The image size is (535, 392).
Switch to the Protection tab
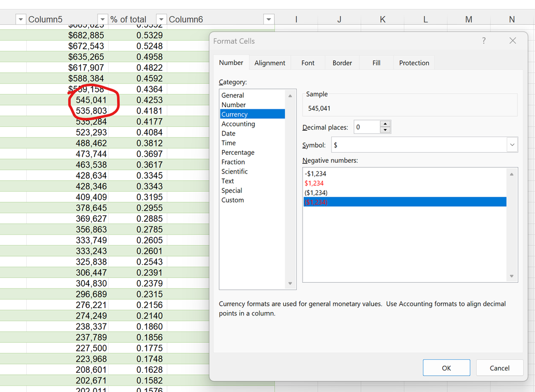(414, 63)
